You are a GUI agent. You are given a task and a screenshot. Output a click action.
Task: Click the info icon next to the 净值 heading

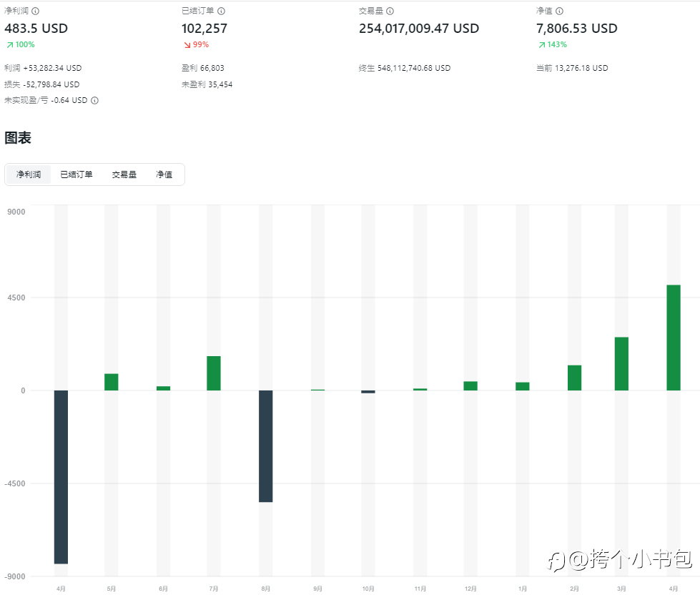(x=559, y=11)
